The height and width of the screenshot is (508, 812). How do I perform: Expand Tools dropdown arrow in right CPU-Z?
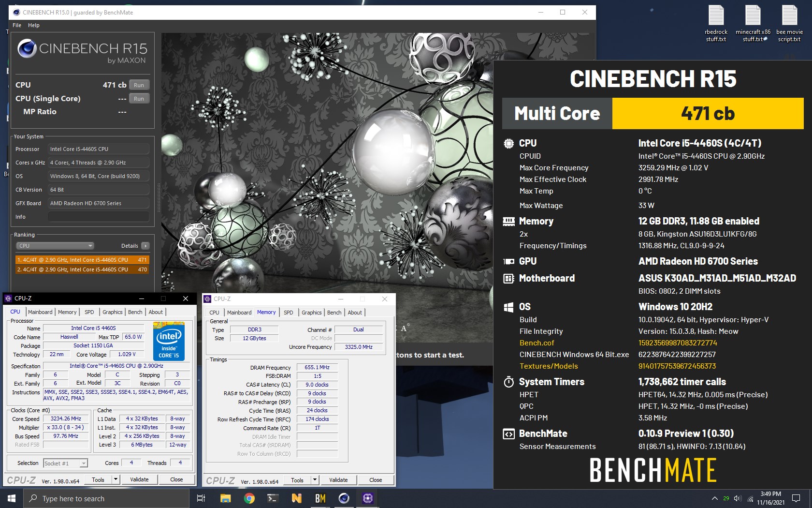315,480
